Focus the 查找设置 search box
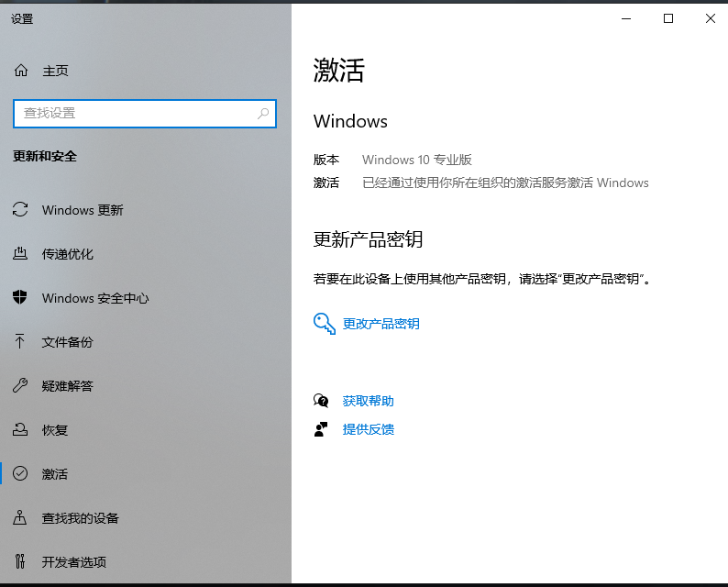The width and height of the screenshot is (728, 587). [x=145, y=114]
